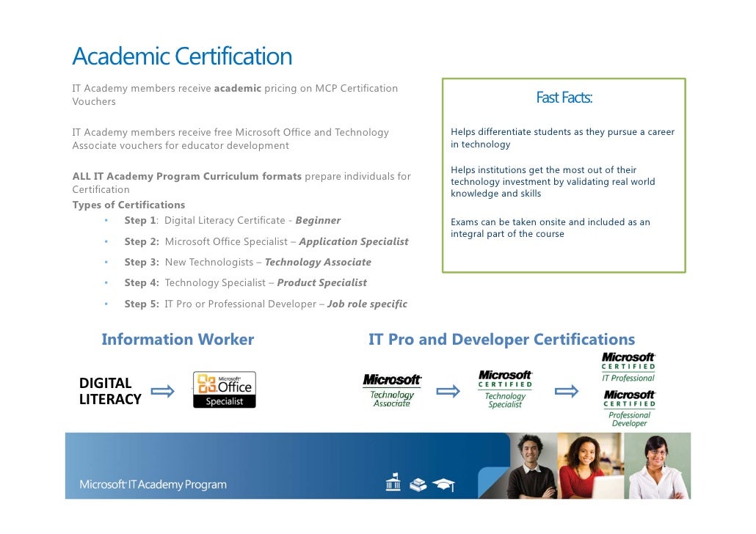Click the Microsoft Certified Professional Developer logo
Screen dimensions: 756x534
coord(629,409)
